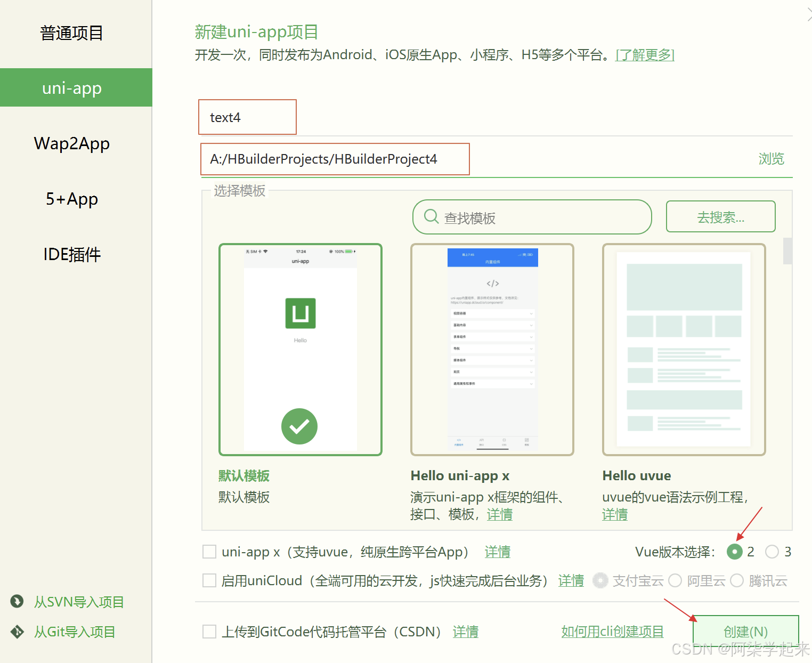The width and height of the screenshot is (812, 663).
Task: Select Vue version 3 radio button
Action: [772, 552]
